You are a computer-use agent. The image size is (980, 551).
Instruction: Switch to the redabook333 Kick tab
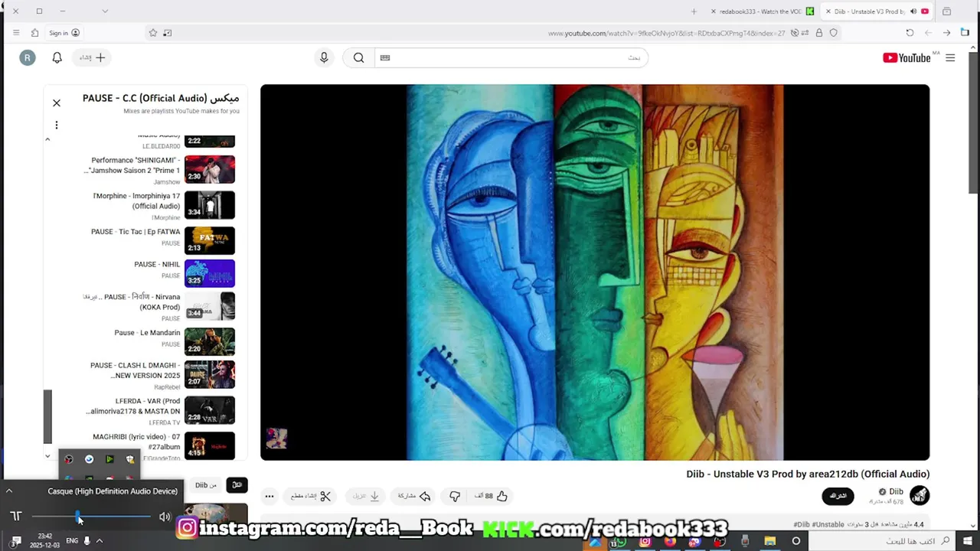[x=760, y=11]
